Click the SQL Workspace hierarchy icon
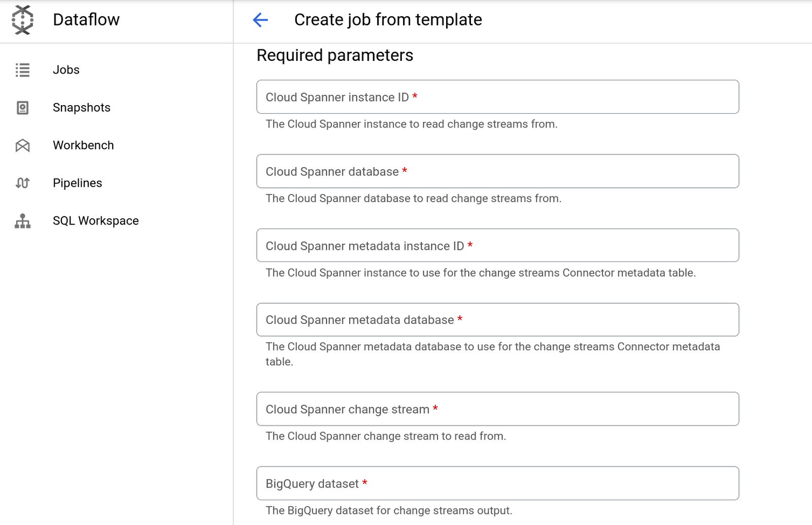812x525 pixels. [22, 221]
